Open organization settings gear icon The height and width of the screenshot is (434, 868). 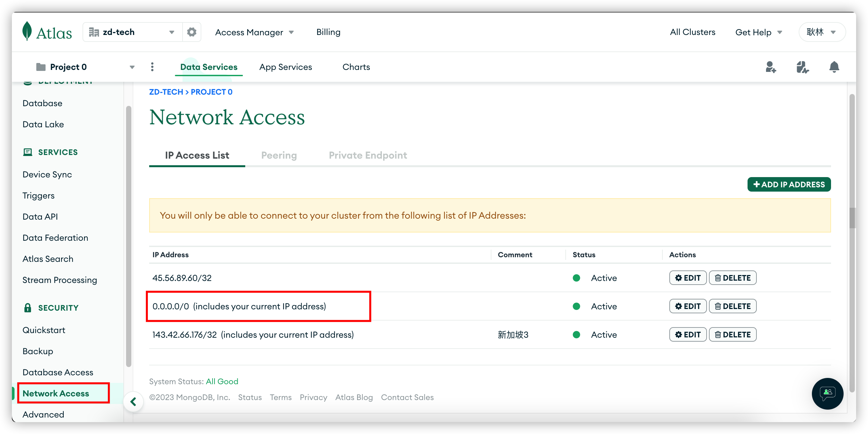(192, 32)
